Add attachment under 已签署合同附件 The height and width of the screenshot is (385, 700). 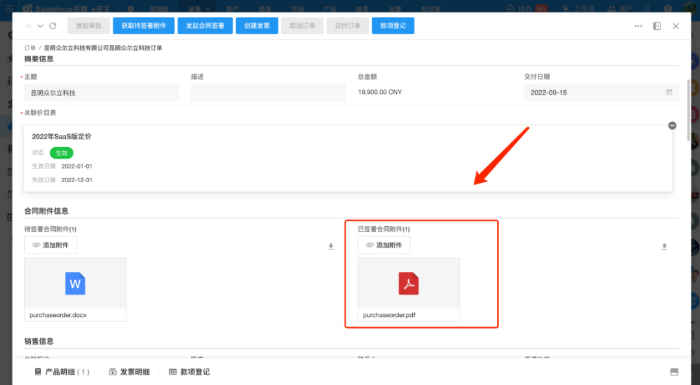point(384,245)
